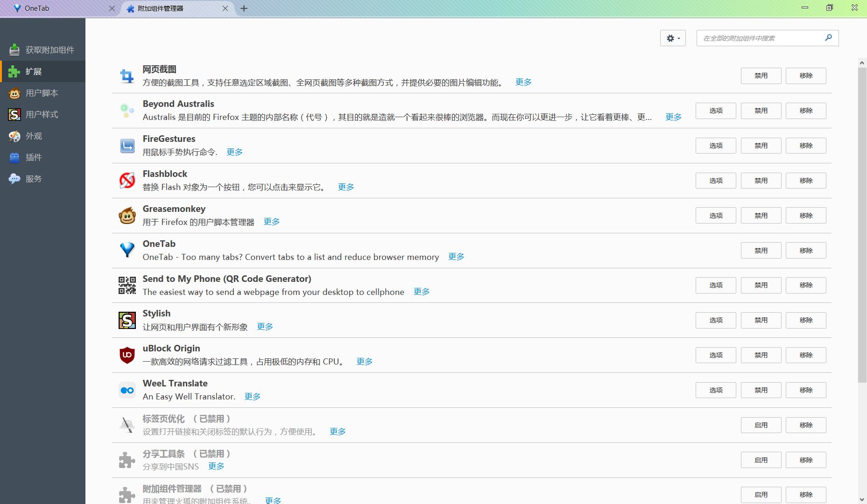Image resolution: width=867 pixels, height=504 pixels.
Task: Open options for Greasemonkey
Action: point(715,216)
